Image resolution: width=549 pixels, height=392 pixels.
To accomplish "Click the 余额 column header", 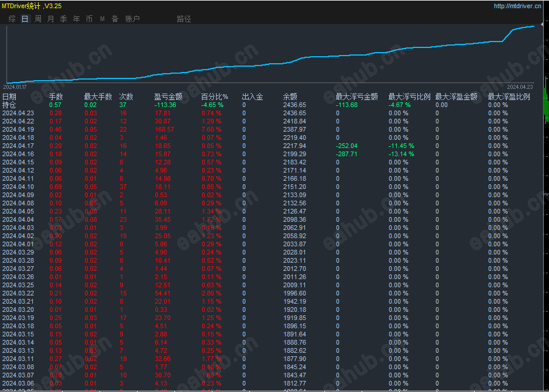I will pyautogui.click(x=290, y=97).
